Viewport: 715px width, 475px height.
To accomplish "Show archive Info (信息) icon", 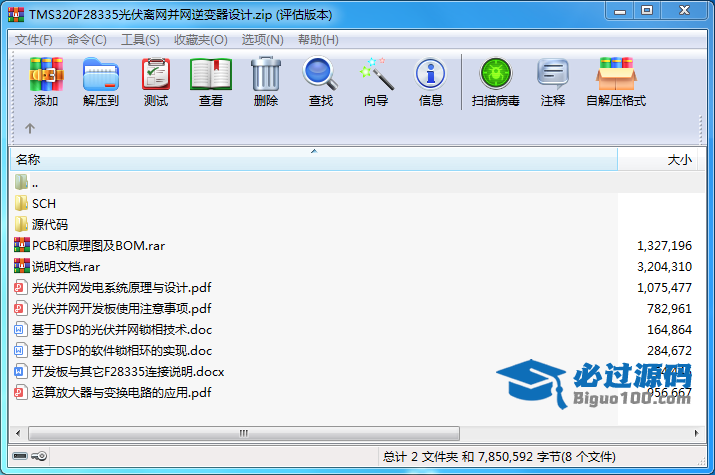I will [x=430, y=74].
